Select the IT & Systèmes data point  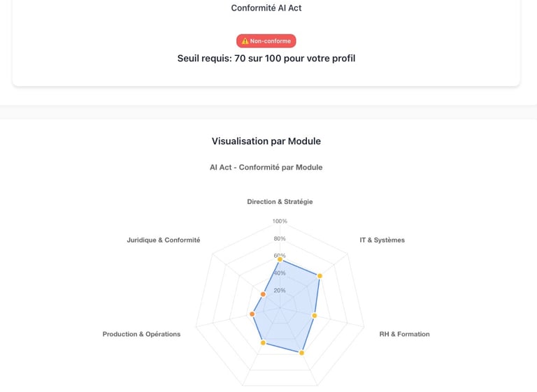320,276
